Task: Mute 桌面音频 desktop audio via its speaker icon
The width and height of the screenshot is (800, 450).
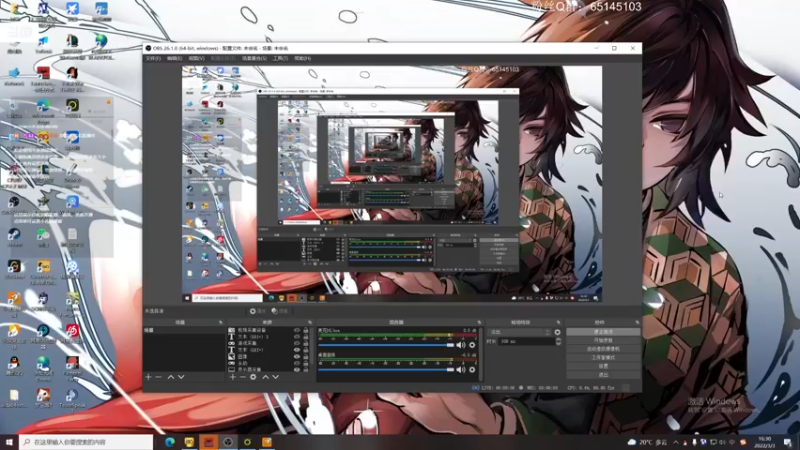Action: point(461,369)
